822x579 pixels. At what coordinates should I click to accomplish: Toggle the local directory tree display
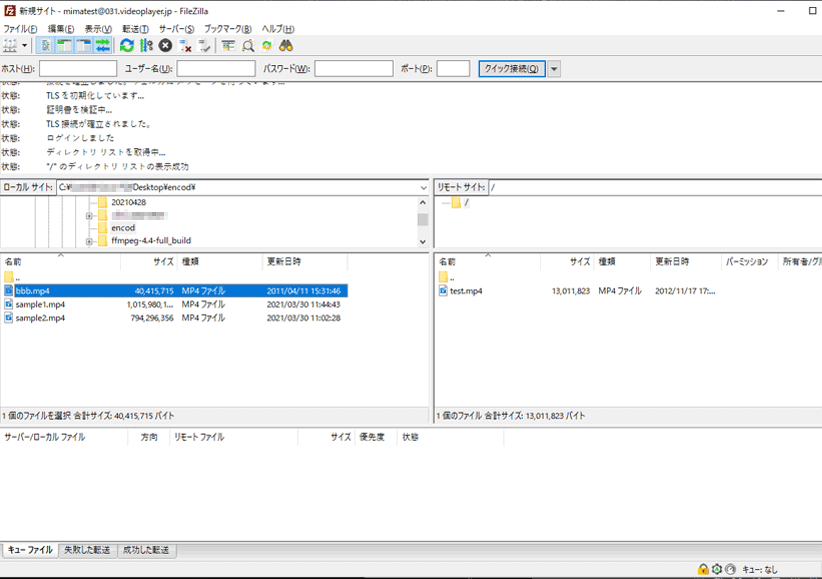pyautogui.click(x=64, y=46)
